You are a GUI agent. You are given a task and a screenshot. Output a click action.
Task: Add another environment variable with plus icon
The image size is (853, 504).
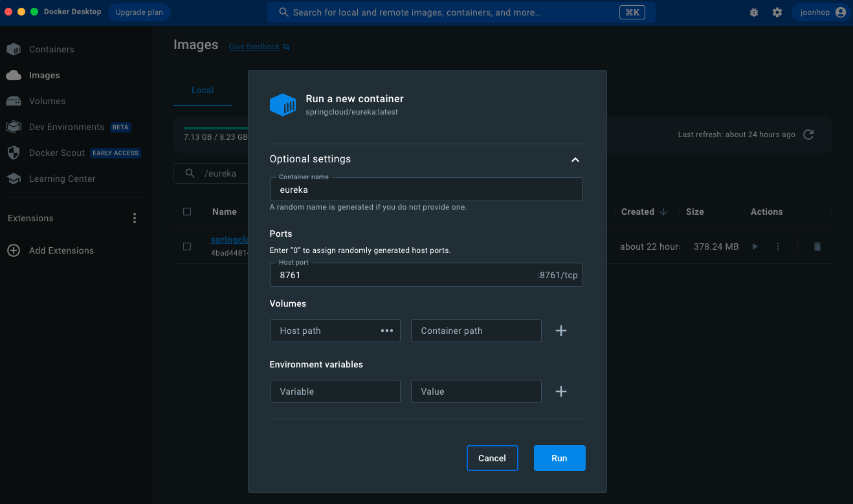[561, 391]
